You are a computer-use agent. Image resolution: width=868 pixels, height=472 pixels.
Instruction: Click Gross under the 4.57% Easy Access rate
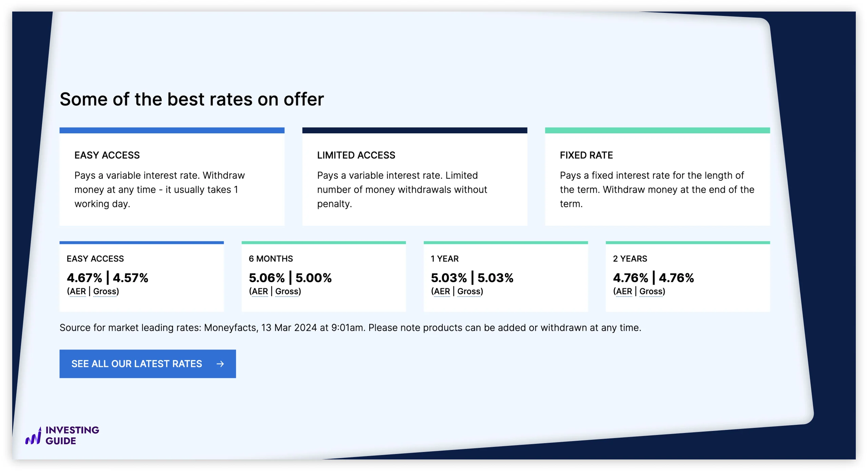click(105, 291)
